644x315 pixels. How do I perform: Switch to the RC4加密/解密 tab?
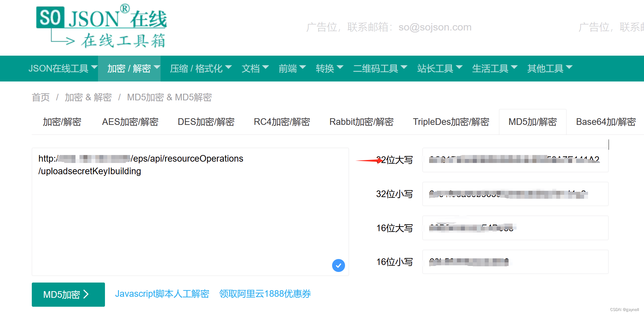[x=282, y=122]
